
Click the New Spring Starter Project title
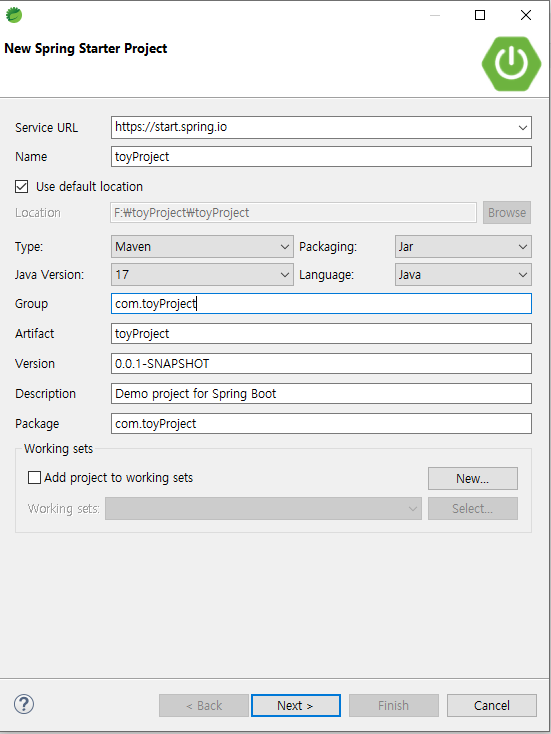coord(86,49)
